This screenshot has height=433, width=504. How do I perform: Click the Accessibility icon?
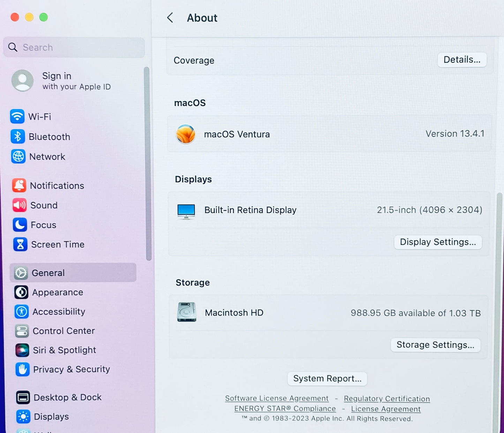coord(22,311)
